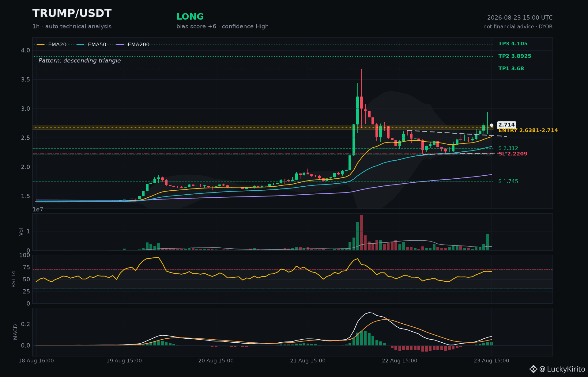Click the 1.5 price axis tick
This screenshot has height=377, width=588.
point(25,196)
